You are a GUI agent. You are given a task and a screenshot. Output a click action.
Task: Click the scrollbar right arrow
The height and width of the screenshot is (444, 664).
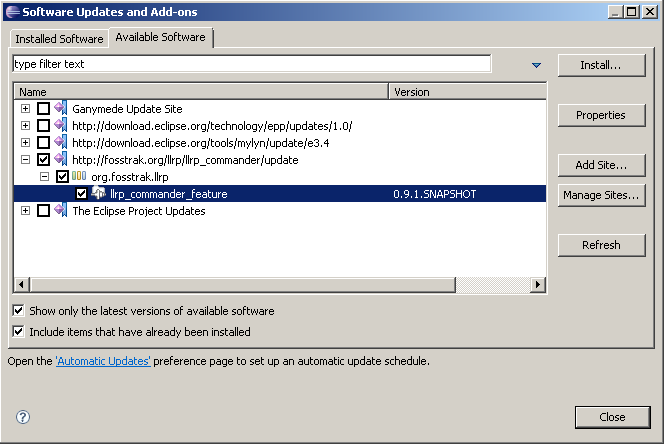click(538, 284)
